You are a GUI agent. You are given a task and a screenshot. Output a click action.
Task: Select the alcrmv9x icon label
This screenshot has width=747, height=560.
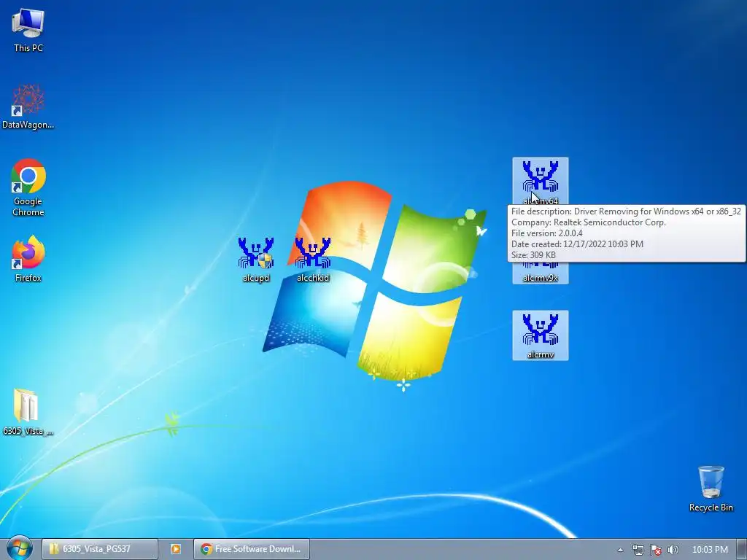coord(541,278)
